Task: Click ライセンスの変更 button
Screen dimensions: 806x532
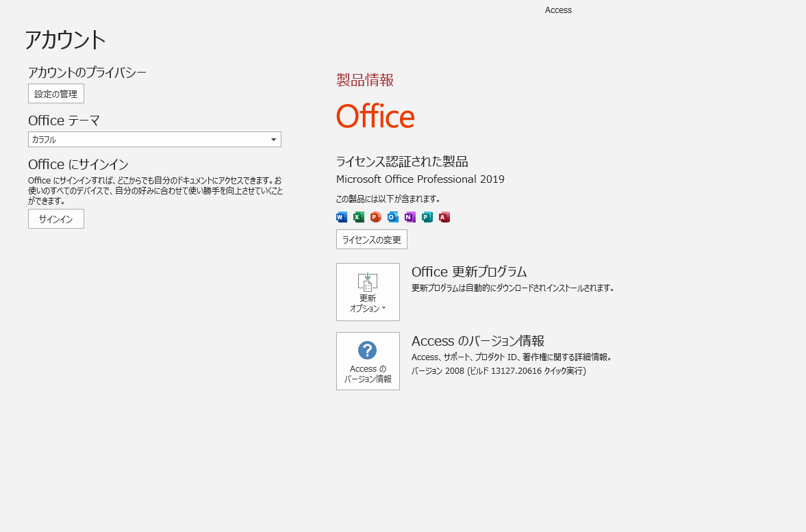Action: [372, 240]
